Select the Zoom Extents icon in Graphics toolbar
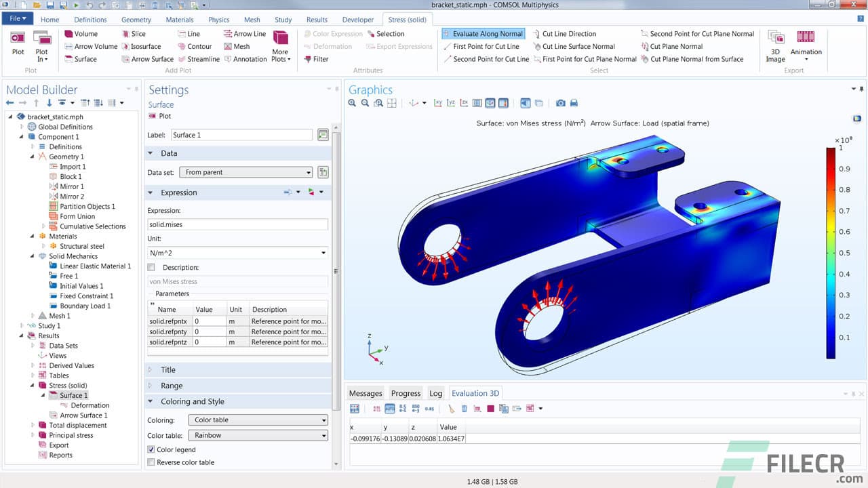 click(x=392, y=103)
